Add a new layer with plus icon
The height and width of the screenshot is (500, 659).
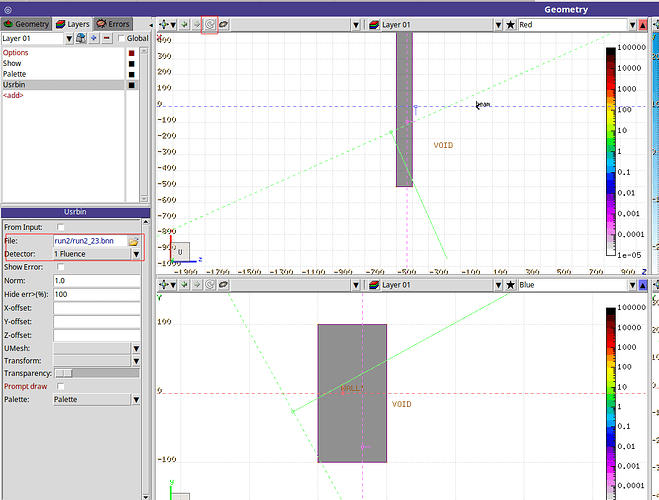point(92,39)
